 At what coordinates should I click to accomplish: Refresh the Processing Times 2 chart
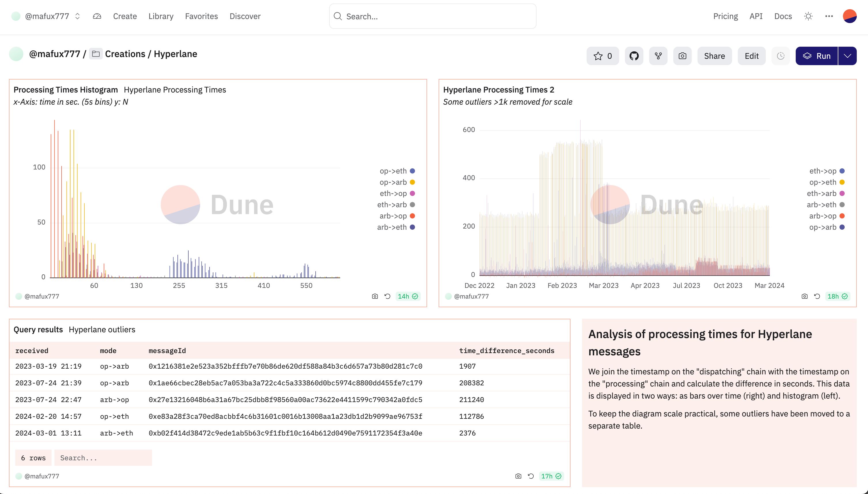(817, 297)
